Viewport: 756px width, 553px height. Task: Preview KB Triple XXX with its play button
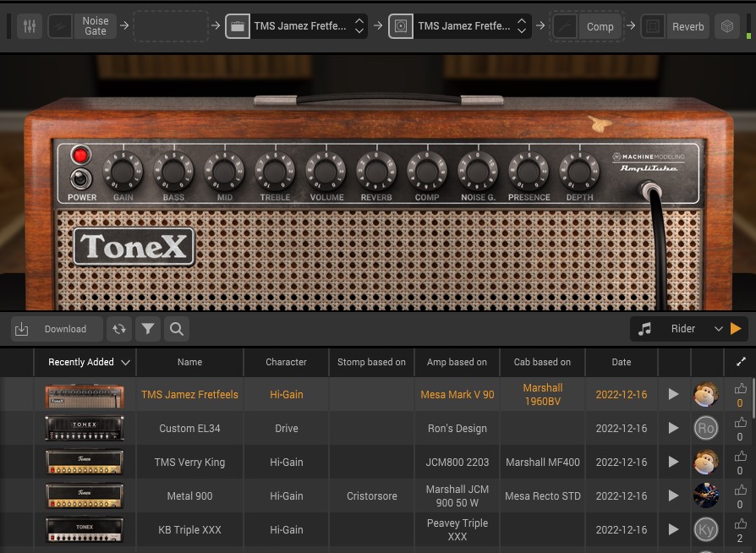tap(674, 529)
